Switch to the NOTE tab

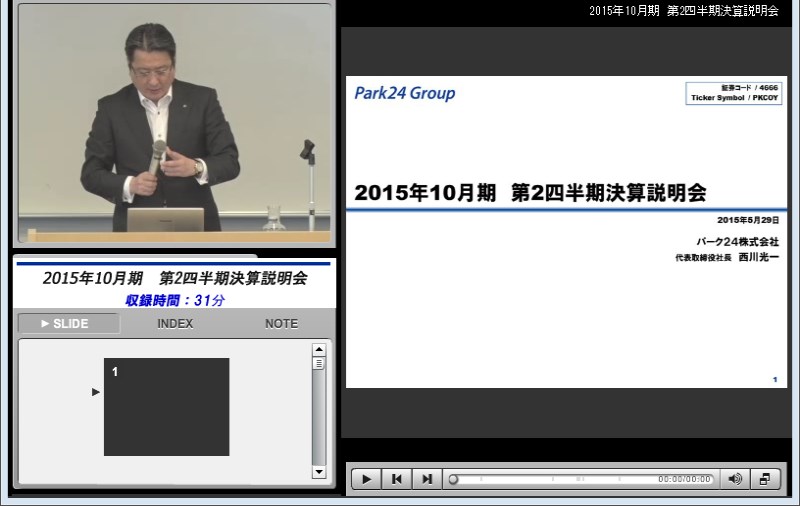tap(281, 323)
